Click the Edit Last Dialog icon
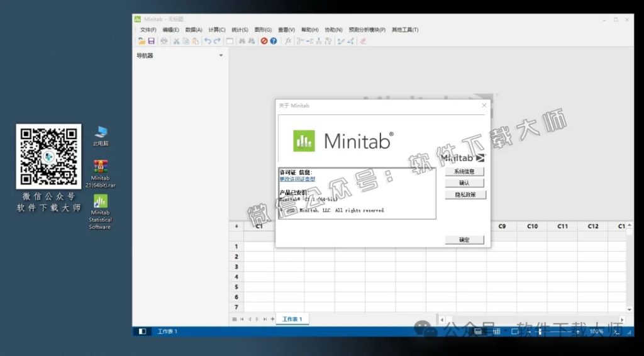 pyautogui.click(x=230, y=41)
